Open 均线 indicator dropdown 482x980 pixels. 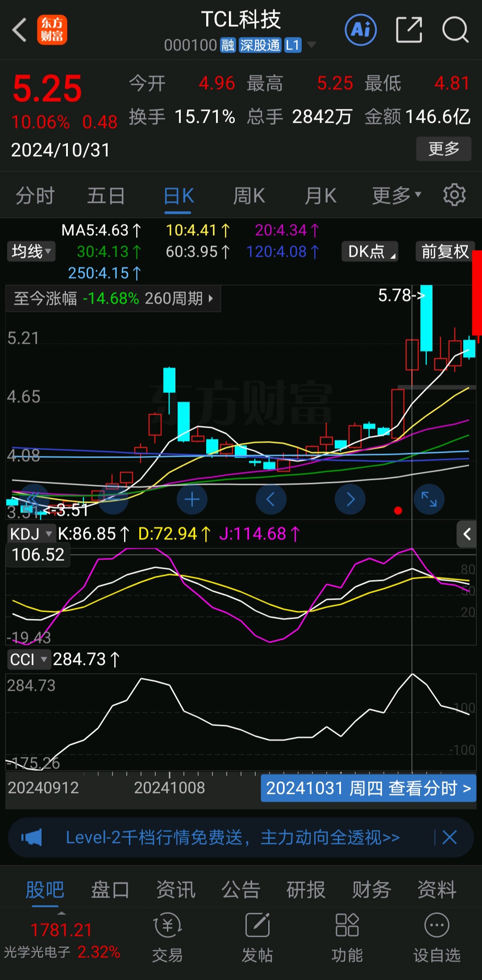click(31, 251)
